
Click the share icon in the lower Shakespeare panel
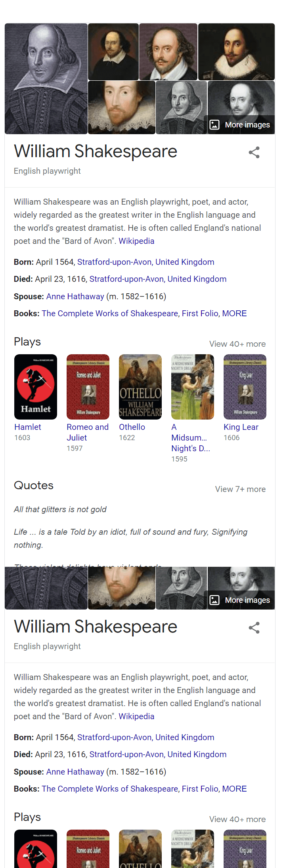254,628
